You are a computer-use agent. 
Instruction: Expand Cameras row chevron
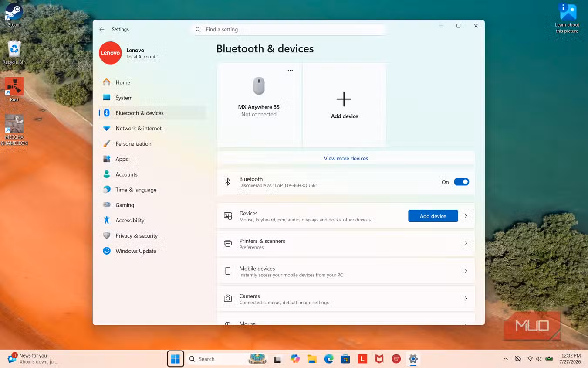pyautogui.click(x=466, y=298)
